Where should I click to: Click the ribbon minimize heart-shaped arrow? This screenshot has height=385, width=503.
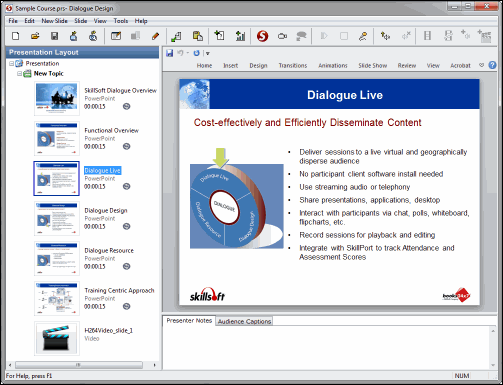(x=481, y=65)
